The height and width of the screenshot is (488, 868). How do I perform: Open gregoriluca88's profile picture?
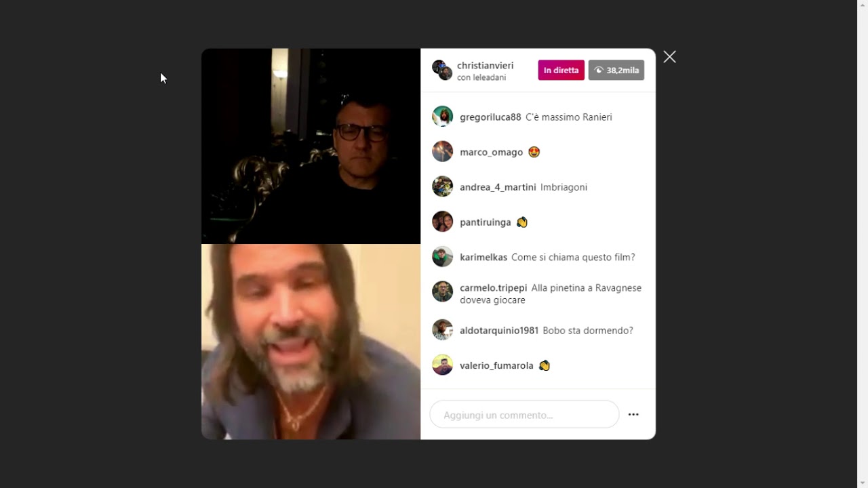coord(442,117)
